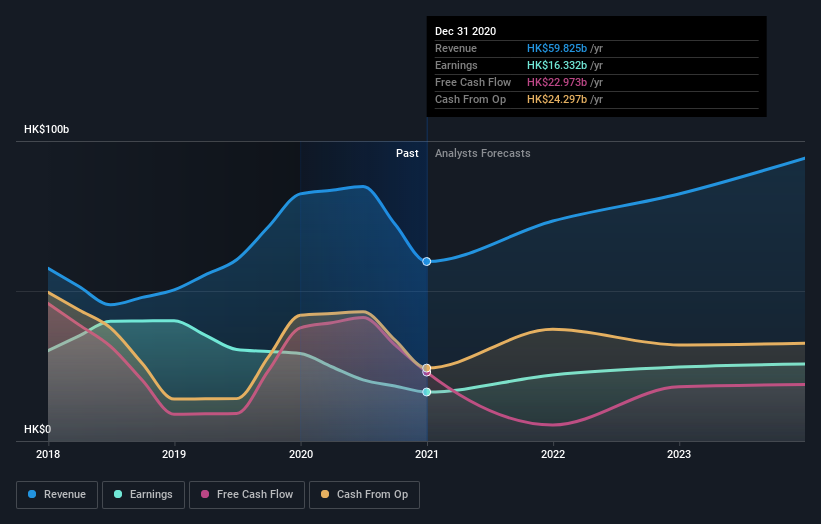Click the HK$0 y-axis label

point(38,429)
